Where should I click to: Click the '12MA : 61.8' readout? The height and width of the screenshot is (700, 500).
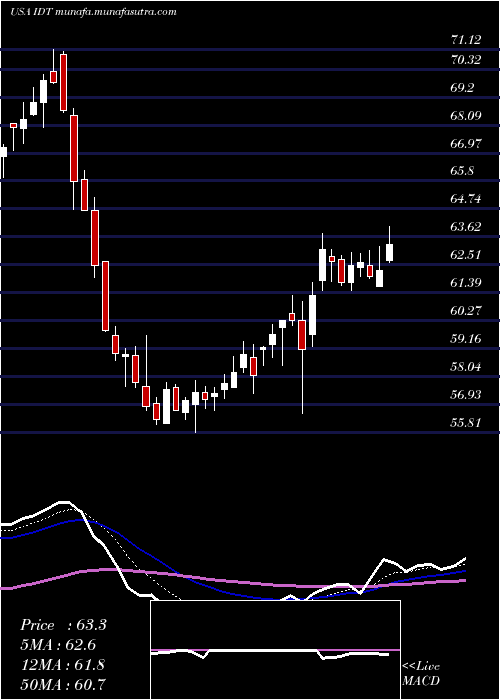[x=62, y=665]
